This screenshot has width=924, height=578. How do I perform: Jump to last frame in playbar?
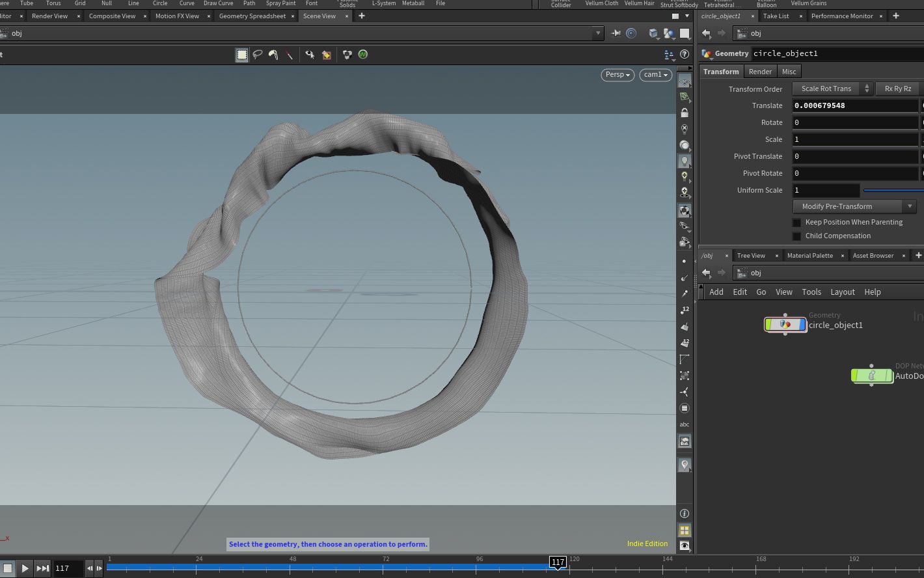[x=42, y=568]
